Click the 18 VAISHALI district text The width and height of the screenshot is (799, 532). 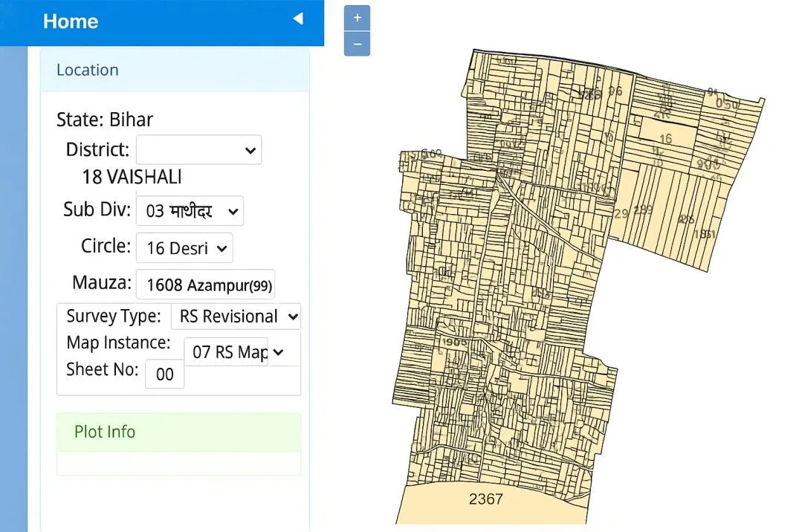[132, 178]
